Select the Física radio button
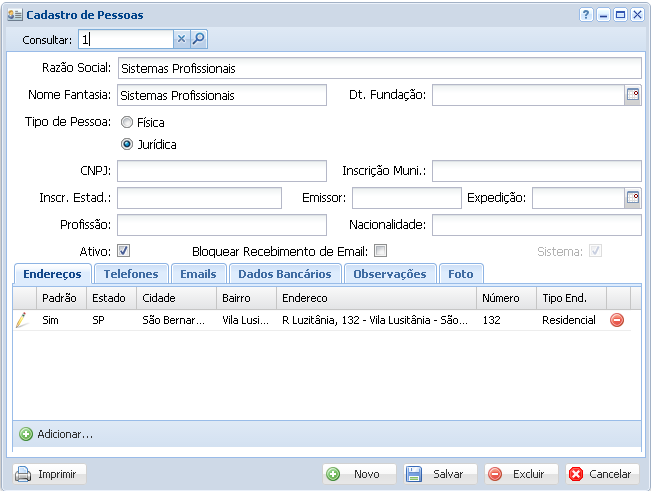Image resolution: width=651 pixels, height=491 pixels. (127, 122)
